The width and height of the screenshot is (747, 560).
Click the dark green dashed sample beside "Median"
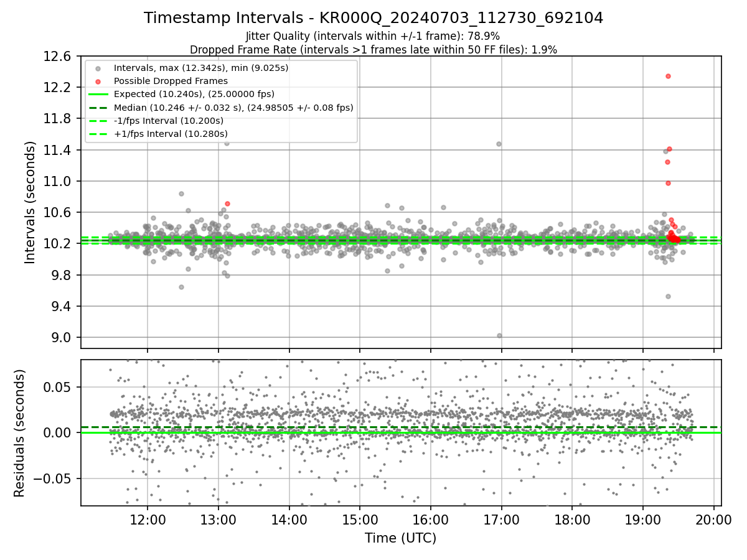tap(98, 108)
